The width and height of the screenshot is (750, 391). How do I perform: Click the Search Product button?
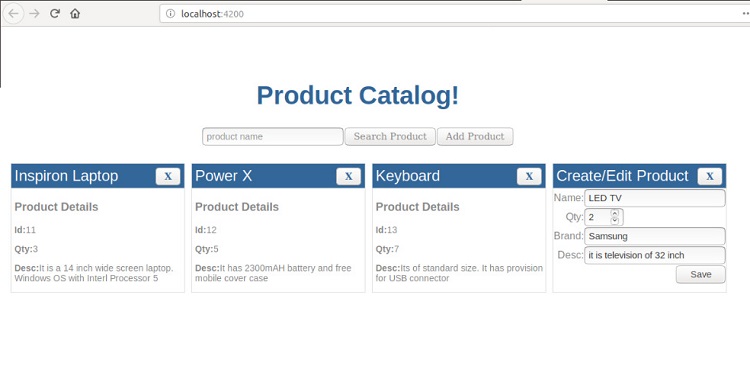(390, 136)
